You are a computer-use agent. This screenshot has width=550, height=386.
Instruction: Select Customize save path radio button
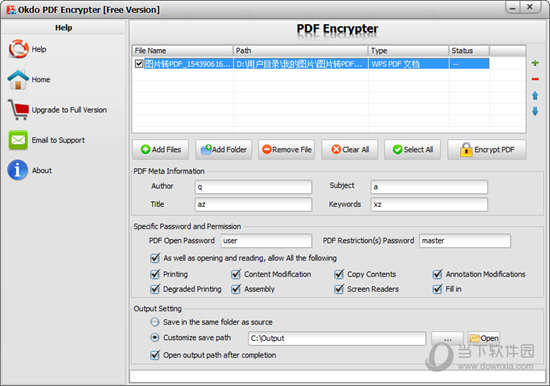click(154, 338)
